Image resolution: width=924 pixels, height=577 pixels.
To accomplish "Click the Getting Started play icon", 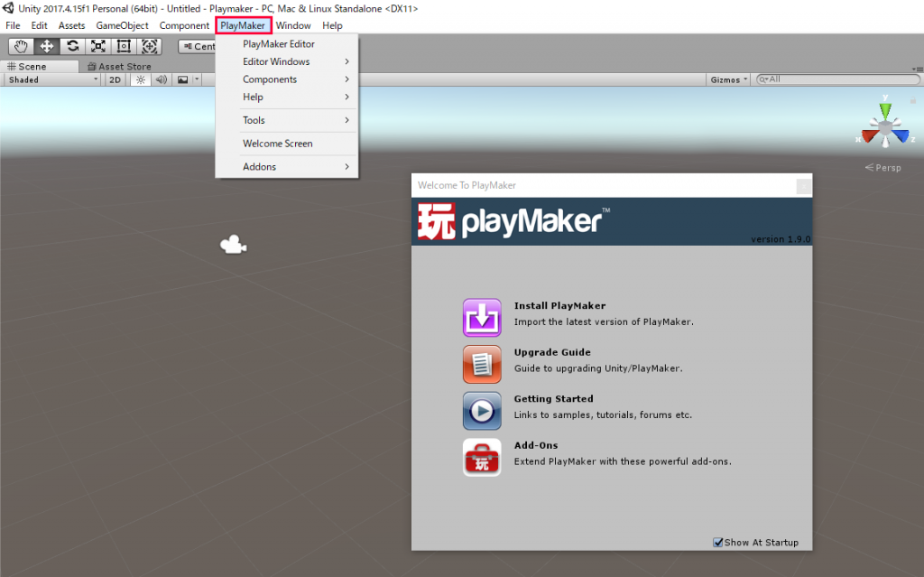I will click(x=482, y=411).
